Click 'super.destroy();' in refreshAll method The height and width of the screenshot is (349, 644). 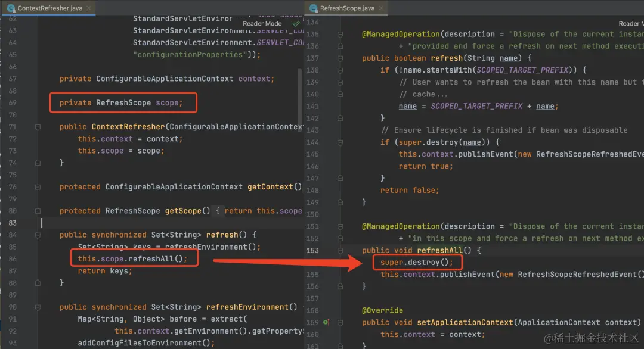coord(416,262)
